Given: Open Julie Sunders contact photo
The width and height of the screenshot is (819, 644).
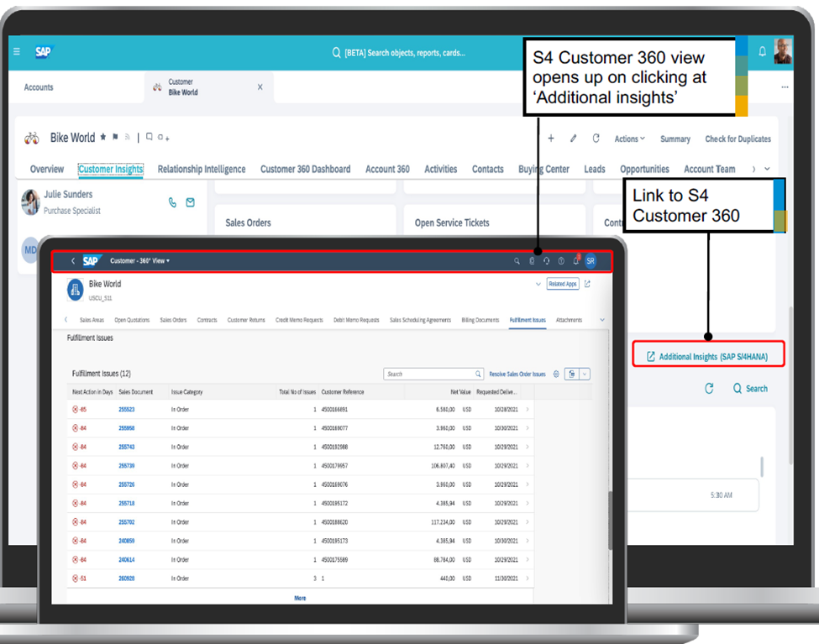Looking at the screenshot, I should pos(31,202).
